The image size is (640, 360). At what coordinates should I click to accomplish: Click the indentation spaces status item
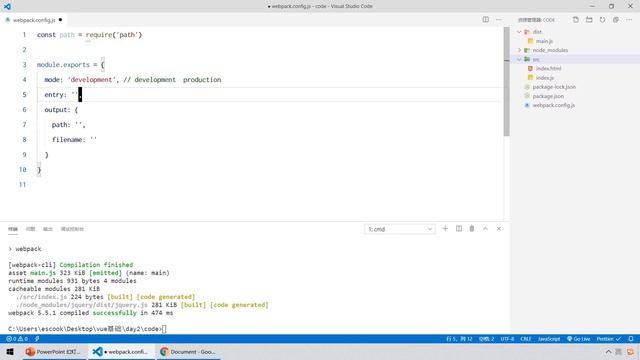(486, 339)
